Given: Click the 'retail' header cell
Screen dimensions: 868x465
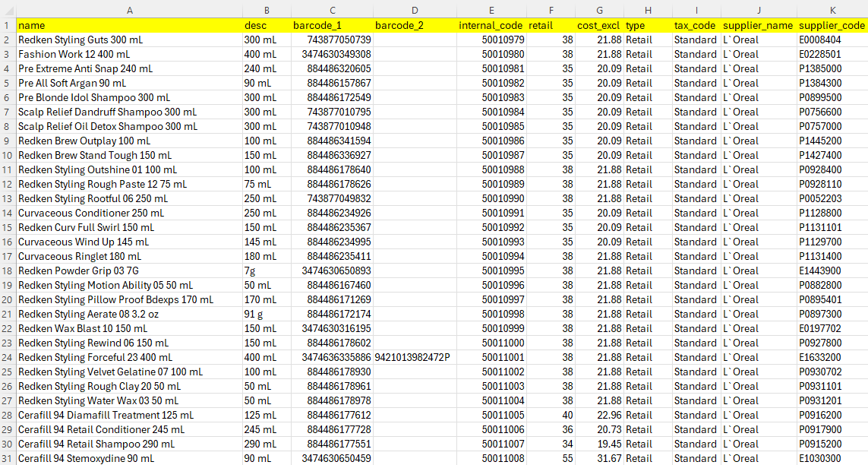Looking at the screenshot, I should click(551, 25).
